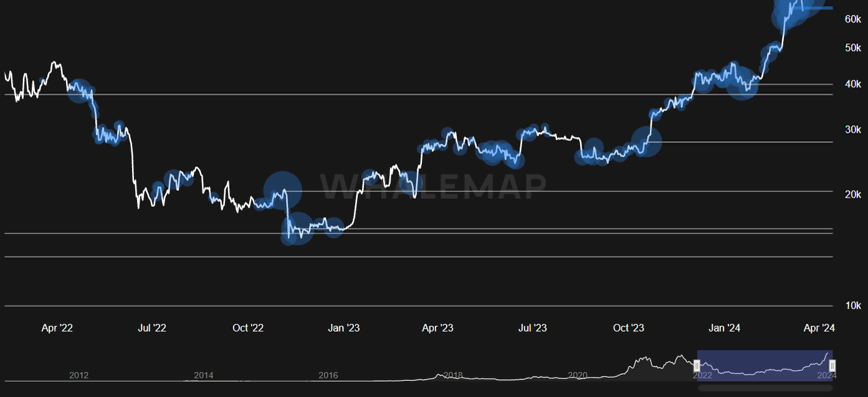Click the whale bubble at Oct '23 breakout
Screen dimensions: 868x397
click(646, 141)
